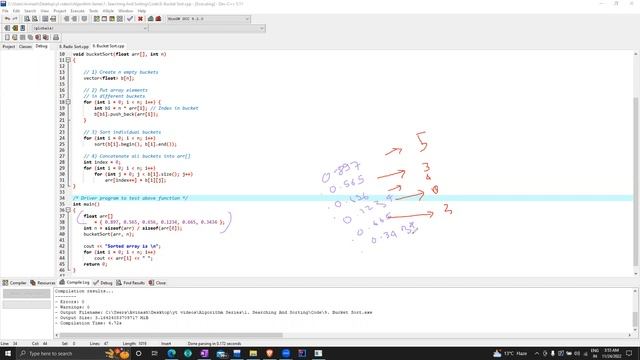Viewport: 640px width, 360px height.
Task: Click the Save All toolbar icon
Action: point(30,37)
